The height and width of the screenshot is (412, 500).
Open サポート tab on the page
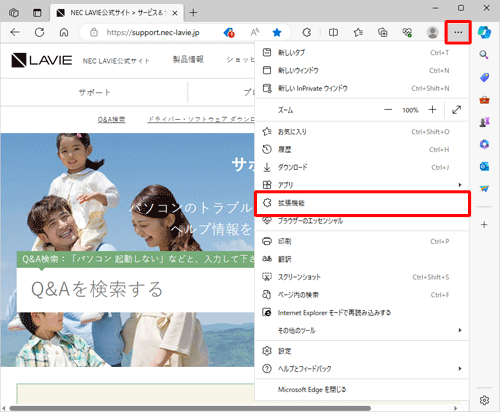(x=94, y=92)
